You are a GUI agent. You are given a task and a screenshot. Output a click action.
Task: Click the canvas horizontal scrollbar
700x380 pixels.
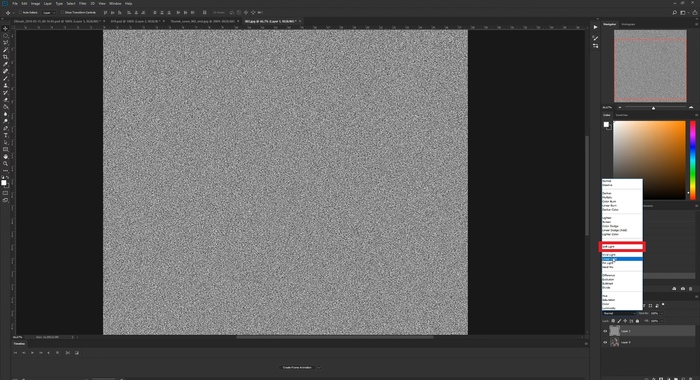coord(335,337)
